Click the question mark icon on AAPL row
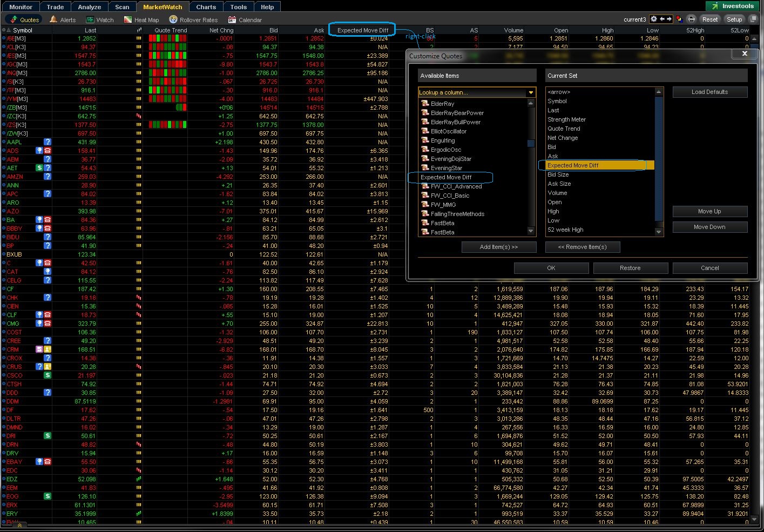 (x=48, y=142)
